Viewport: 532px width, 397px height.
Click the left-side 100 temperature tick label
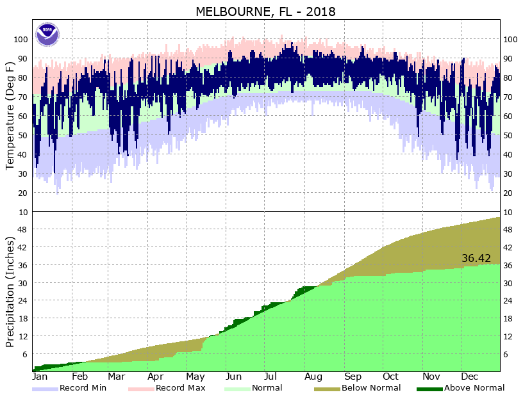point(21,39)
